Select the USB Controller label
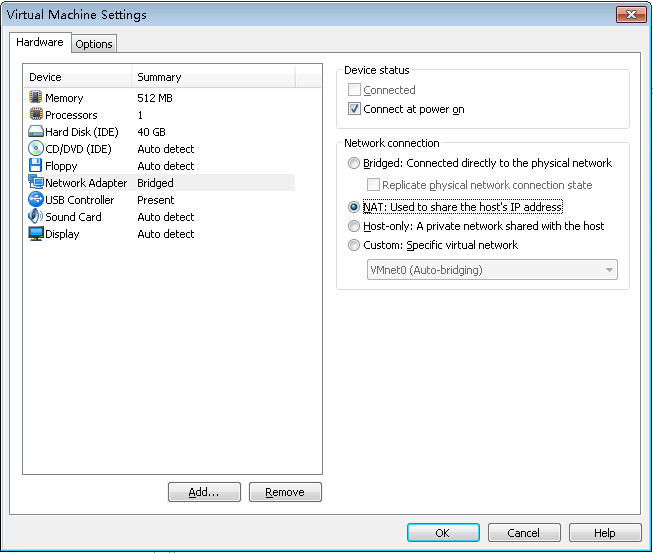The height and width of the screenshot is (553, 653). [x=80, y=200]
